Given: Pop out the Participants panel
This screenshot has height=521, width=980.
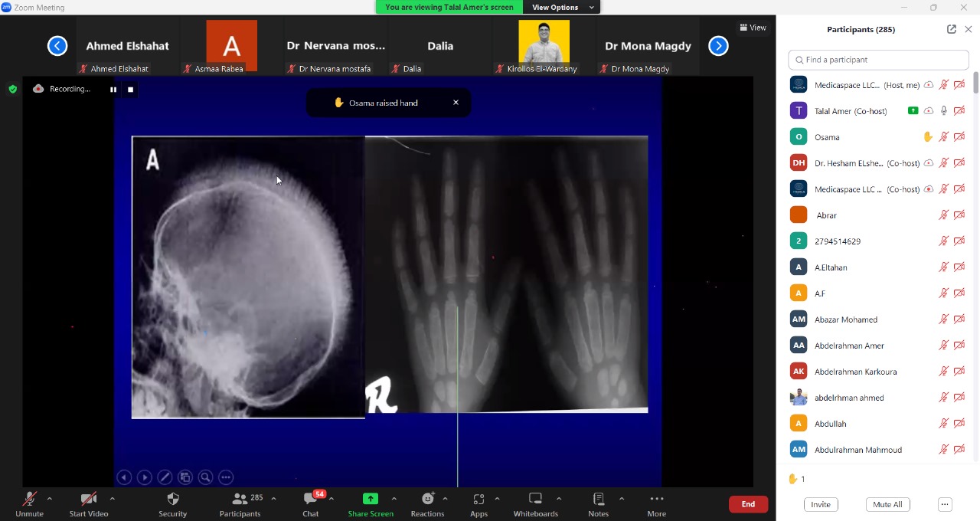Looking at the screenshot, I should (x=951, y=29).
